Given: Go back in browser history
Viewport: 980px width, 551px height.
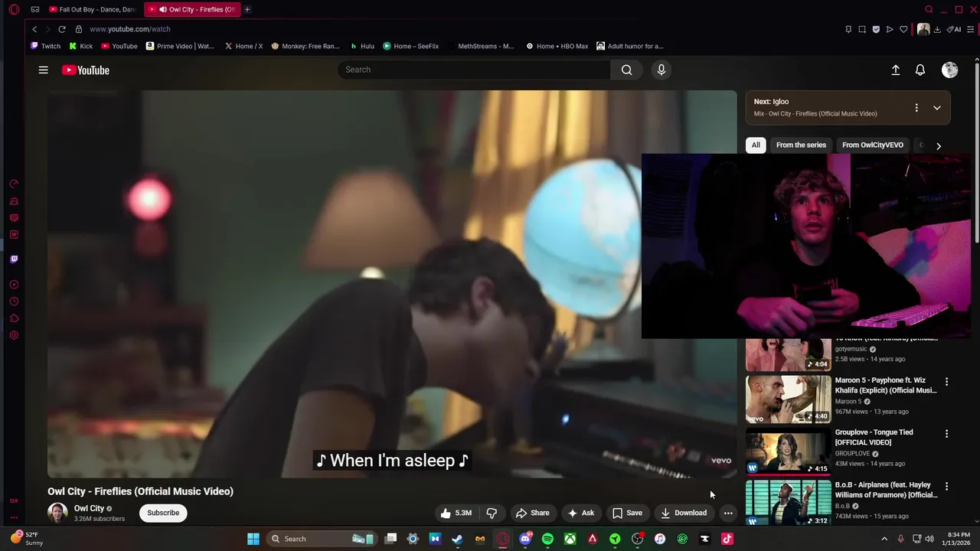Looking at the screenshot, I should point(34,29).
